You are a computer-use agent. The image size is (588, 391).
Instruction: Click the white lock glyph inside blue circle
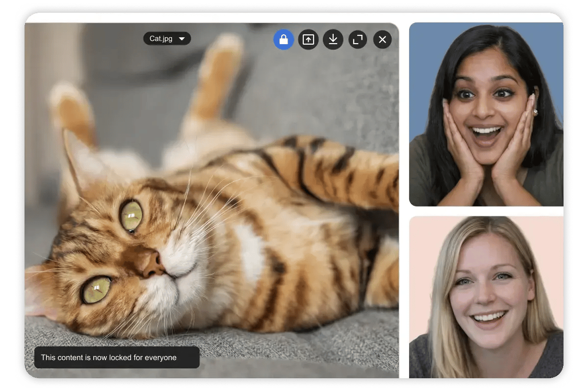click(x=284, y=40)
